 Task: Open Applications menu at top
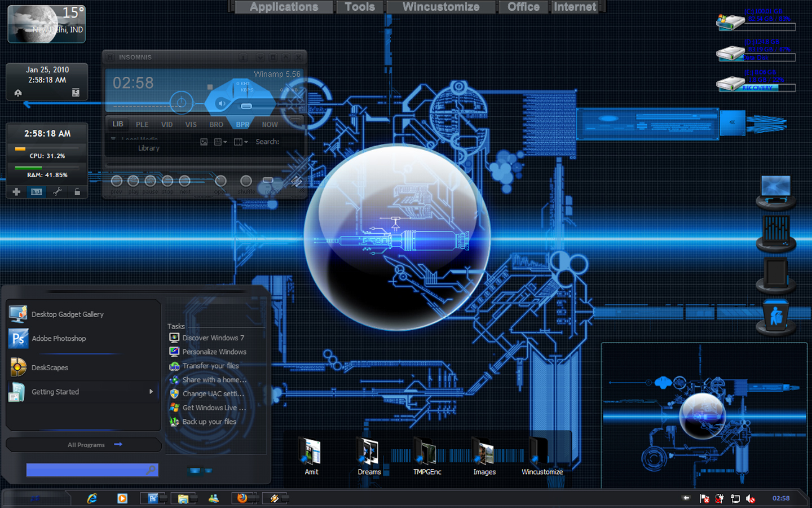click(x=284, y=7)
